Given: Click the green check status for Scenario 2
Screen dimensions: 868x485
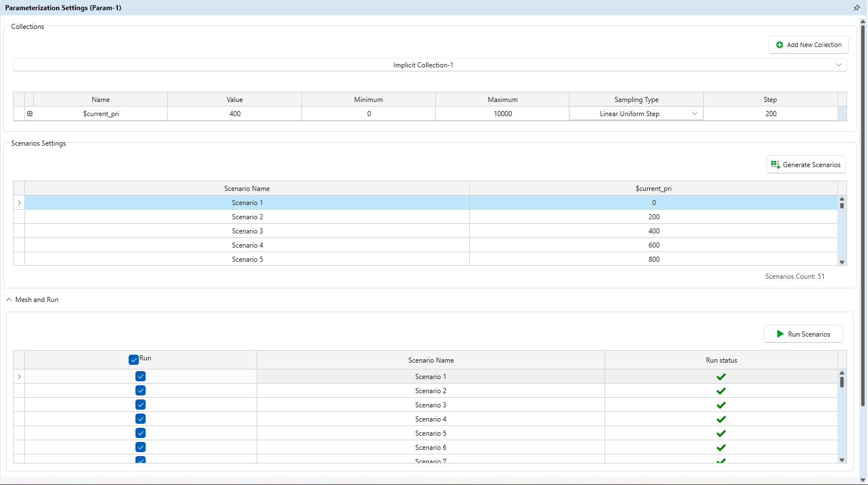Looking at the screenshot, I should click(x=721, y=391).
